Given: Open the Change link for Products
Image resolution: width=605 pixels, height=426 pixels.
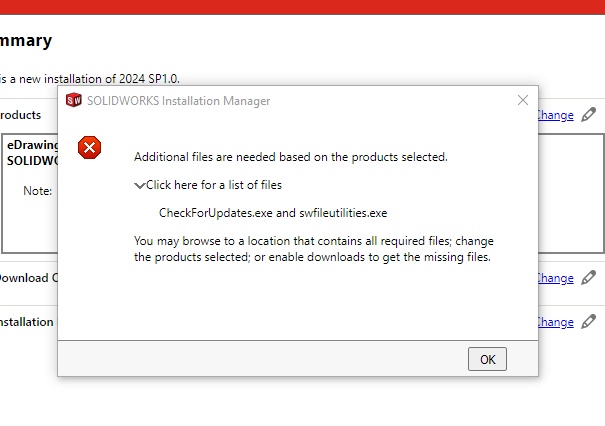Looking at the screenshot, I should coord(555,115).
